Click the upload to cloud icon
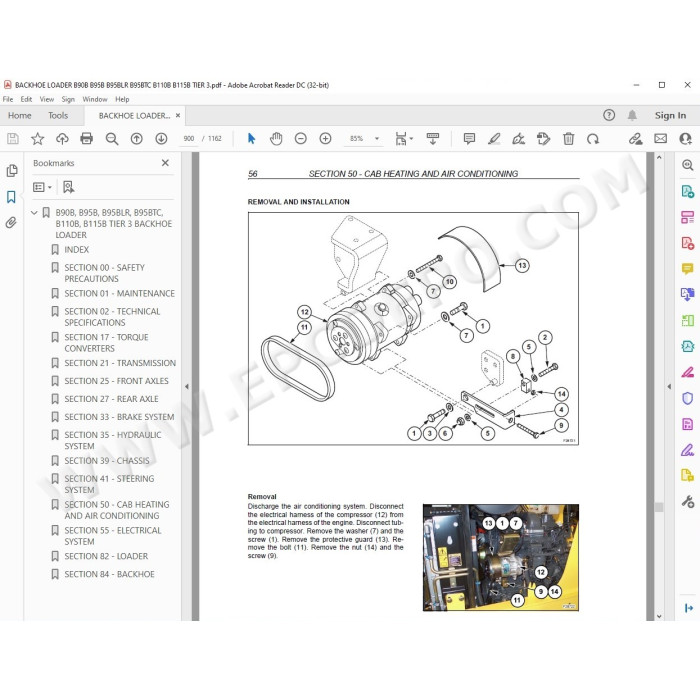Screen dimensions: 700x700 tap(62, 139)
